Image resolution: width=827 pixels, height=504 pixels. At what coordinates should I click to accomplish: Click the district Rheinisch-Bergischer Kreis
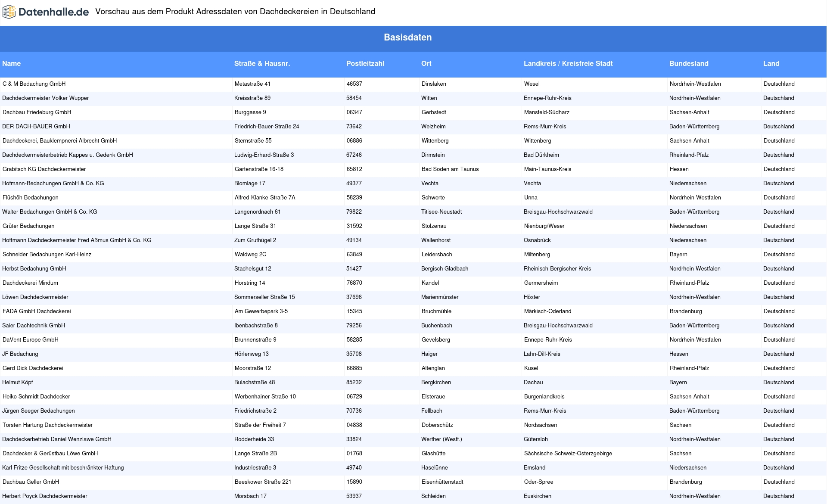pos(557,269)
